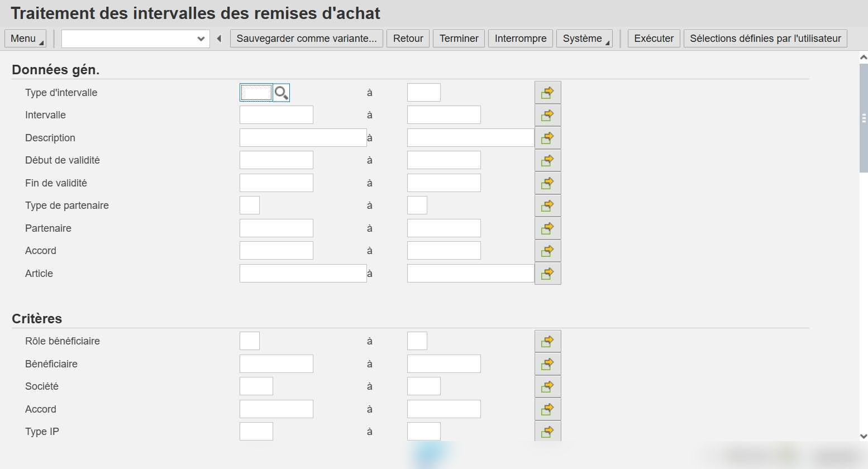Open search help for Type d'intervalle
The width and height of the screenshot is (868, 469).
point(282,93)
